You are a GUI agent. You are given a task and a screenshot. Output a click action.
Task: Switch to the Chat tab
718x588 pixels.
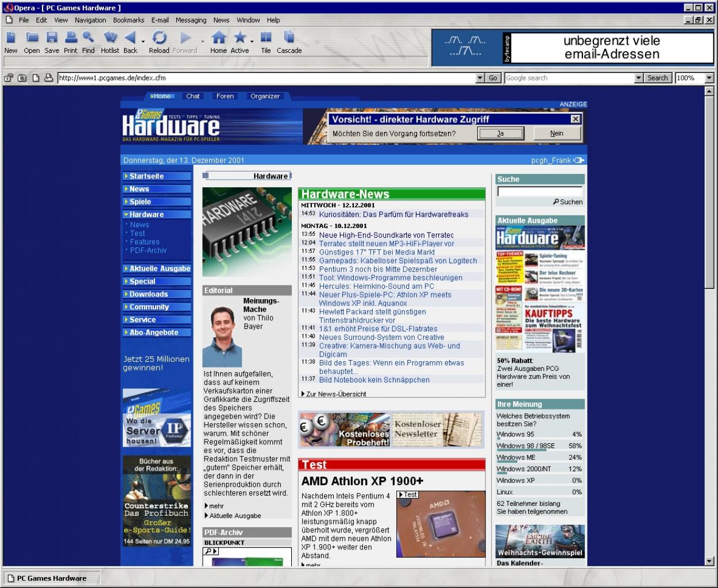pos(193,96)
